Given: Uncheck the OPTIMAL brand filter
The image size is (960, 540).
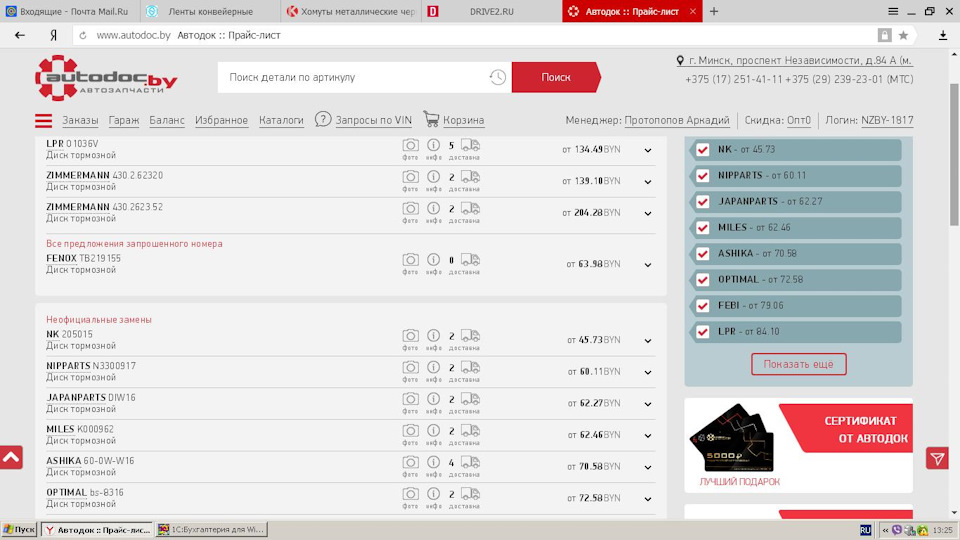Looking at the screenshot, I should 703,280.
